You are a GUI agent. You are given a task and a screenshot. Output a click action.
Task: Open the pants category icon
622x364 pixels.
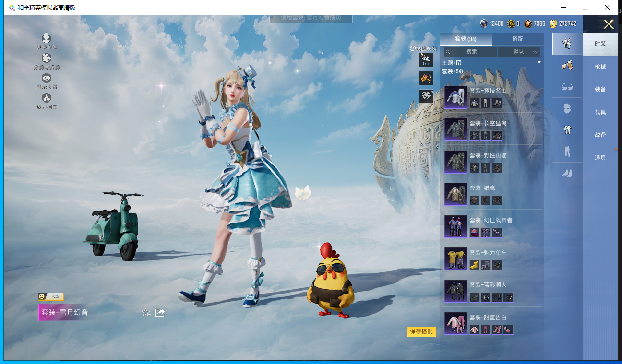pos(567,152)
